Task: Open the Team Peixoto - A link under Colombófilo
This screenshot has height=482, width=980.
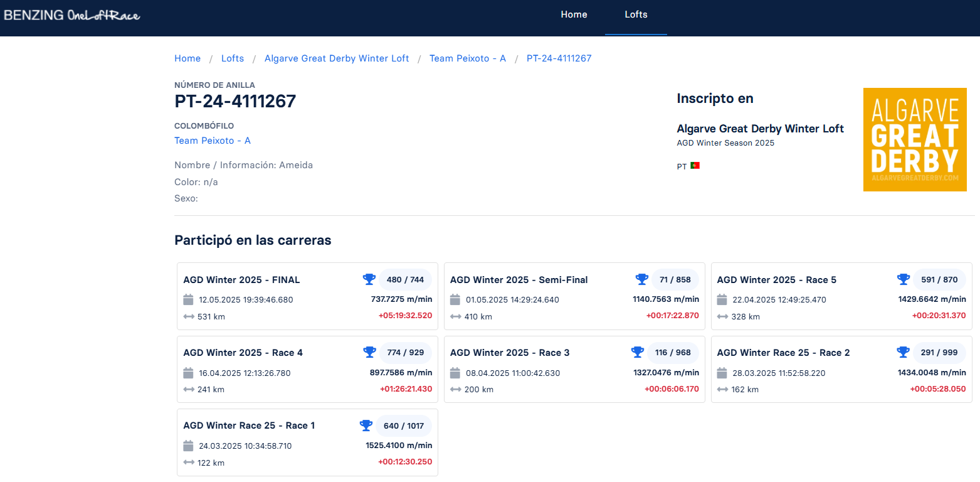Action: pos(213,141)
